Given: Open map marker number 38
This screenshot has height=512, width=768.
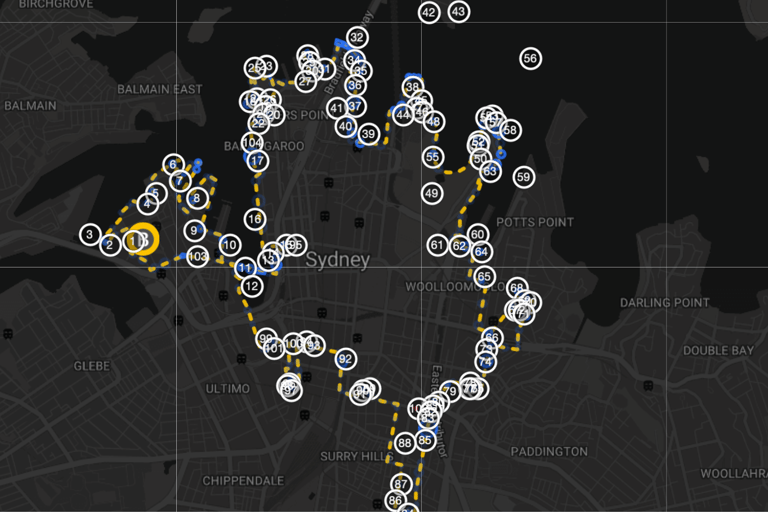Looking at the screenshot, I should (412, 87).
